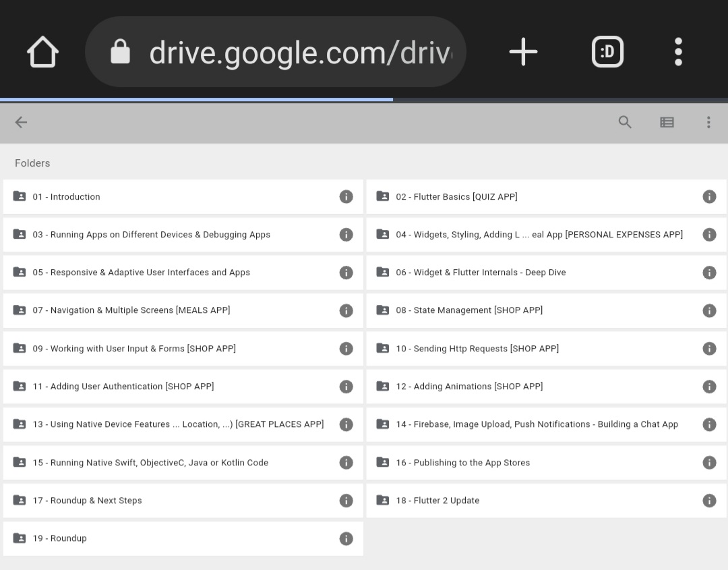Open the browser three-dot menu
The image size is (728, 570).
point(678,51)
